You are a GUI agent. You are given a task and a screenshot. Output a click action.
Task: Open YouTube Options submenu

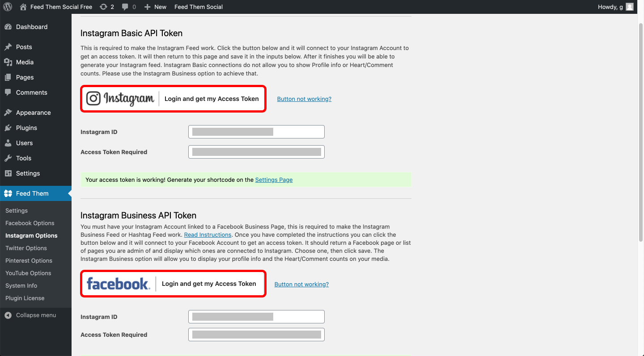(28, 273)
